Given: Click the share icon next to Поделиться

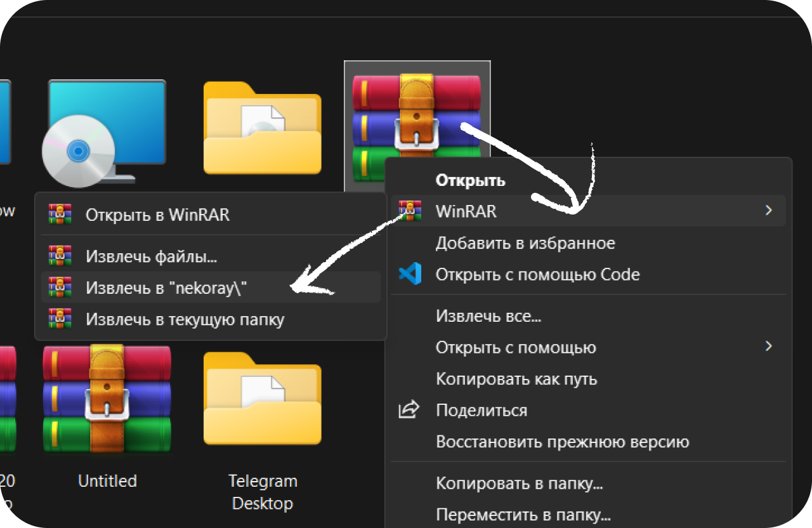Looking at the screenshot, I should click(409, 410).
